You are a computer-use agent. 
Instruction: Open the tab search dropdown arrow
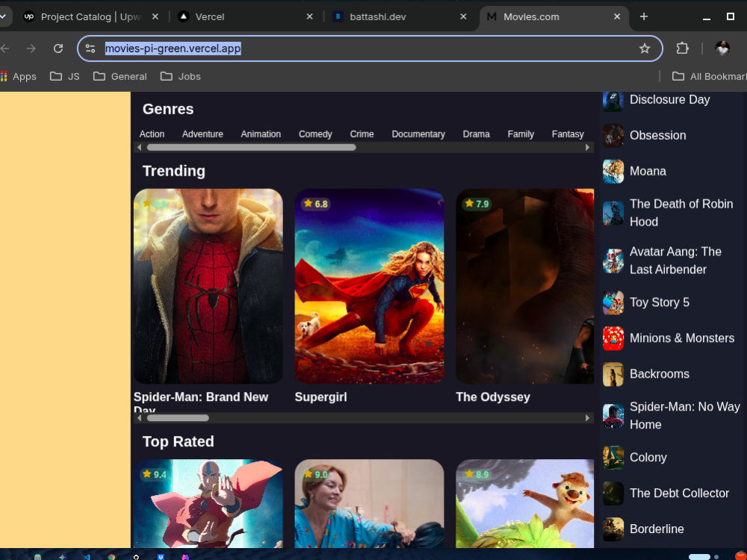click(3, 16)
